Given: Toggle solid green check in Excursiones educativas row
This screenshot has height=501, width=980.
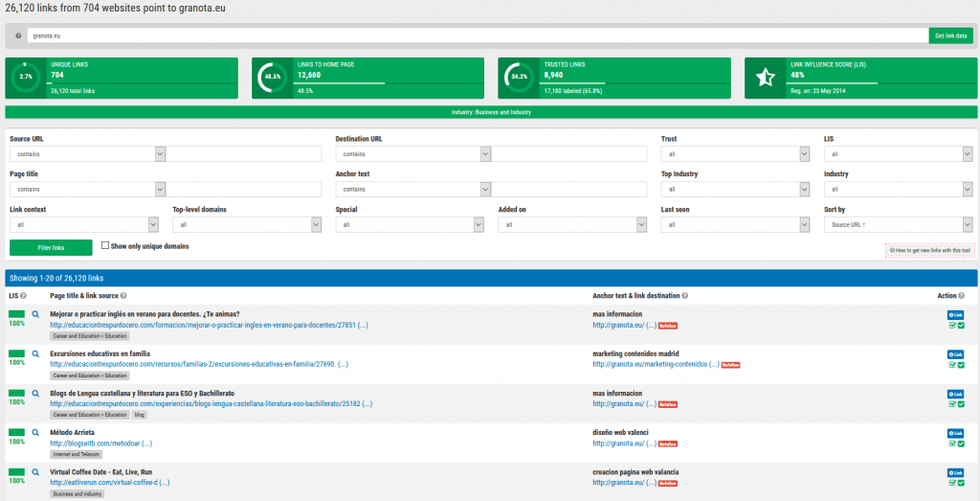Looking at the screenshot, I should [961, 365].
